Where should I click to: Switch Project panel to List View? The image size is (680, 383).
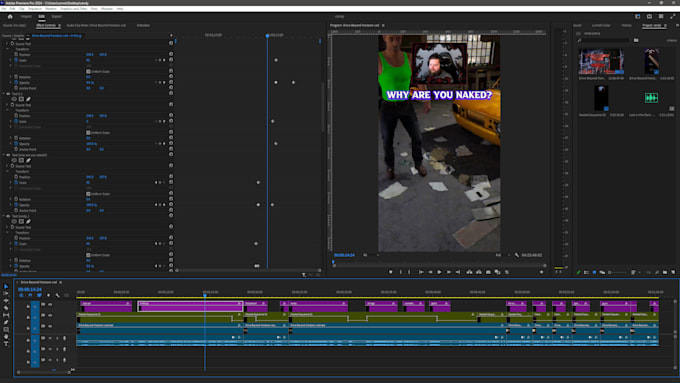(586, 272)
